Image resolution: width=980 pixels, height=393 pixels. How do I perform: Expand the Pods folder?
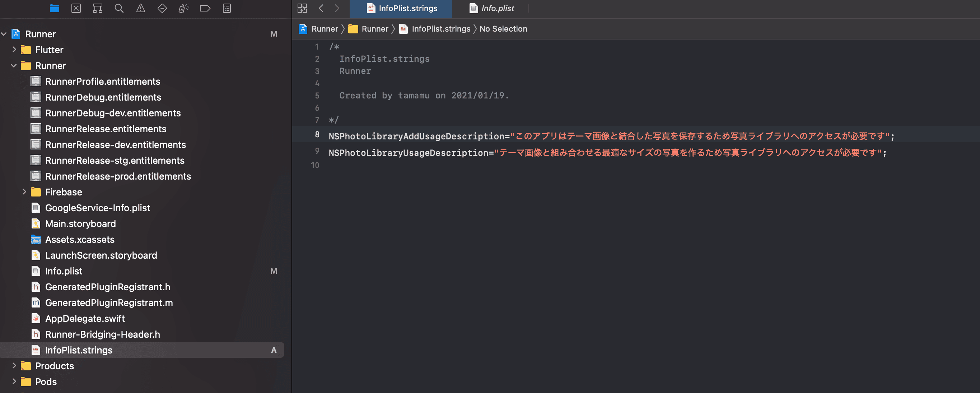tap(14, 382)
